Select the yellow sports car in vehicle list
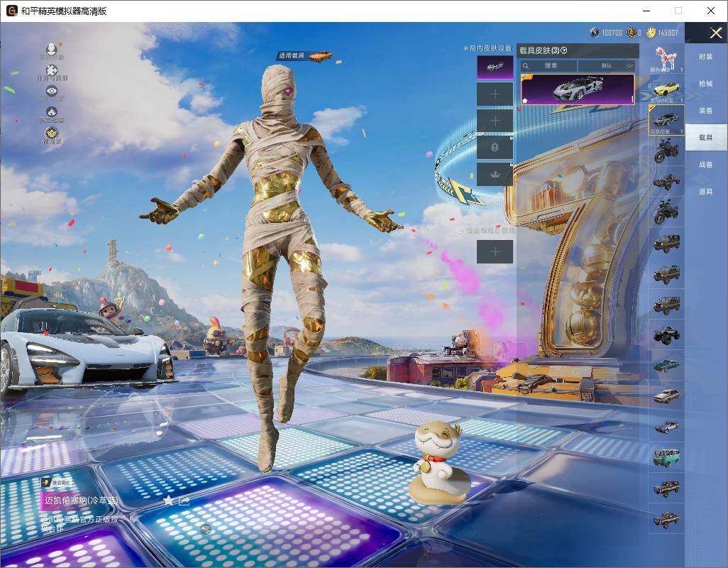Screen dimensions: 728x568 click(x=666, y=89)
